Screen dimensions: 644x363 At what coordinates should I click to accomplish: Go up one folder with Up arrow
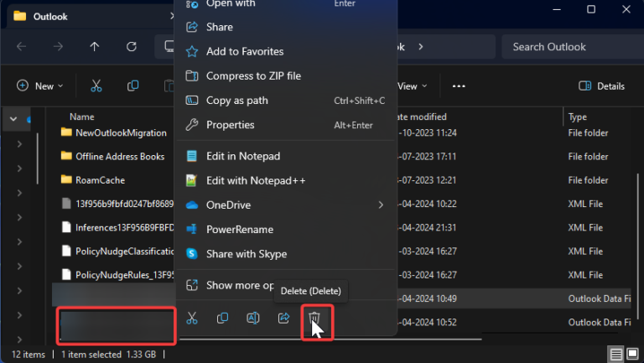(94, 47)
